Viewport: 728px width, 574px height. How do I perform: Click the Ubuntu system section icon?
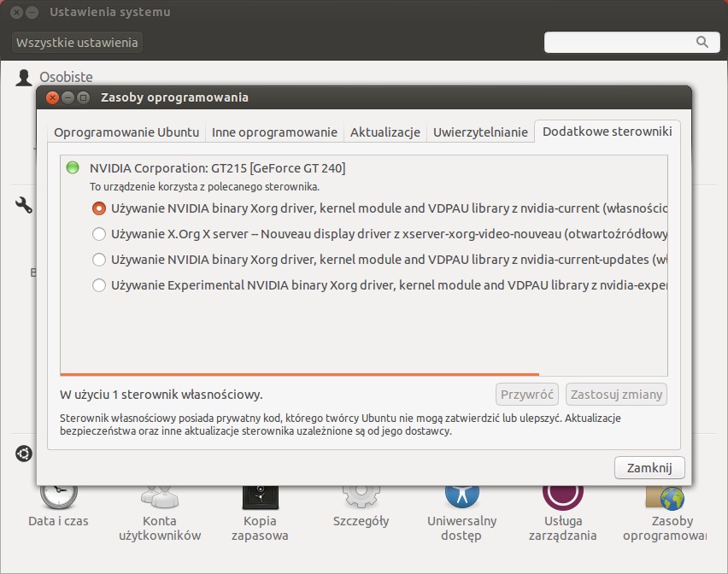click(24, 454)
